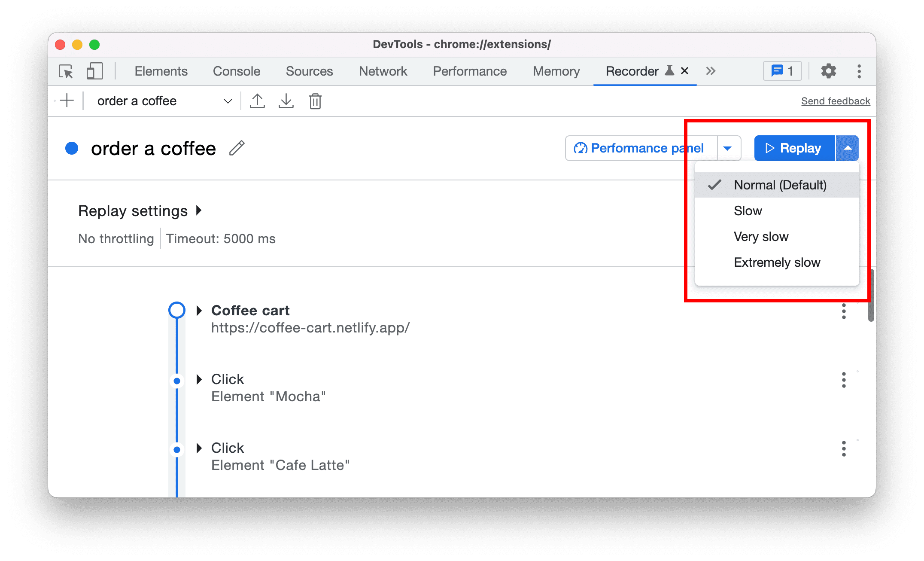Click the delete recording icon
The image size is (924, 561).
tap(315, 101)
